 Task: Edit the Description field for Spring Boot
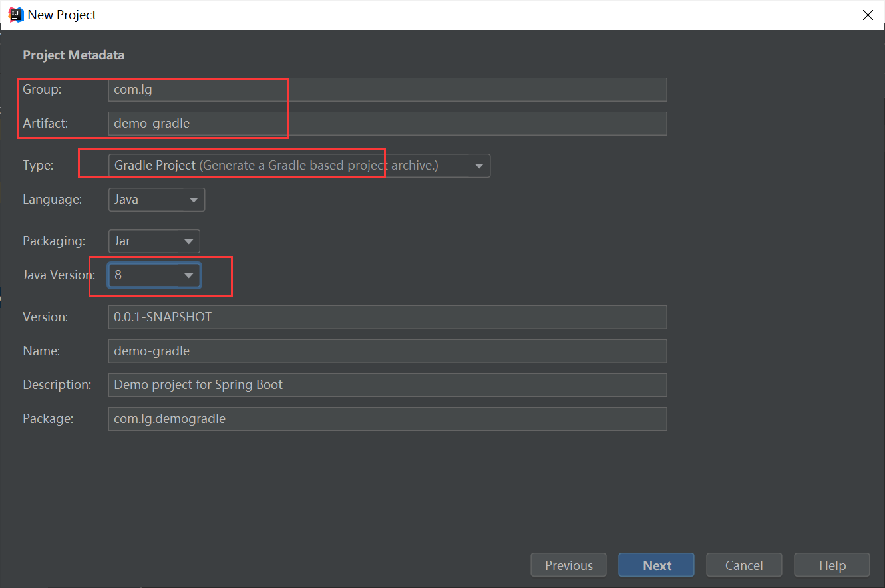pyautogui.click(x=387, y=385)
